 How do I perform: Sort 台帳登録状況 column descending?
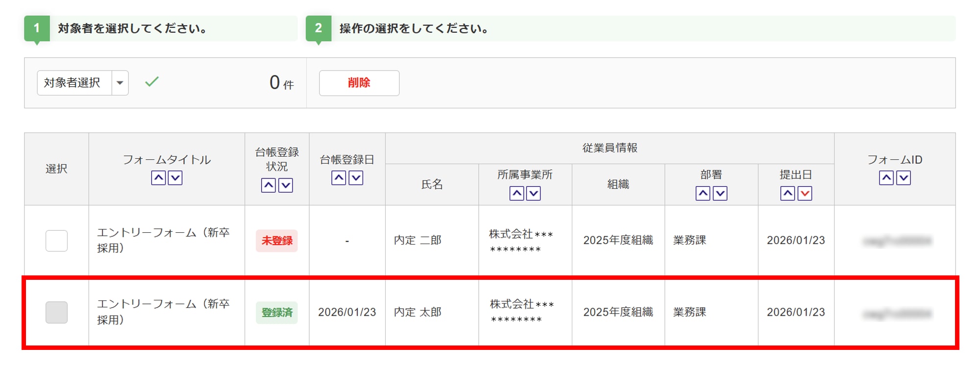pos(286,185)
